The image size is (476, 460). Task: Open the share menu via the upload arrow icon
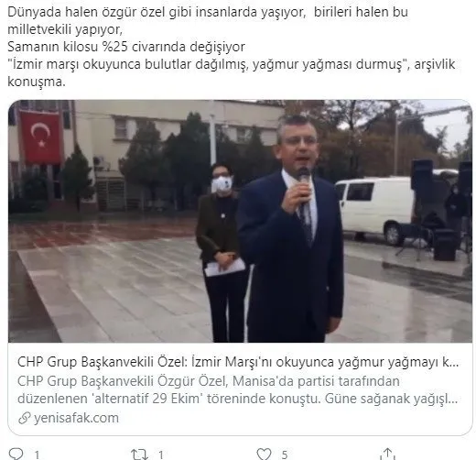tap(387, 454)
